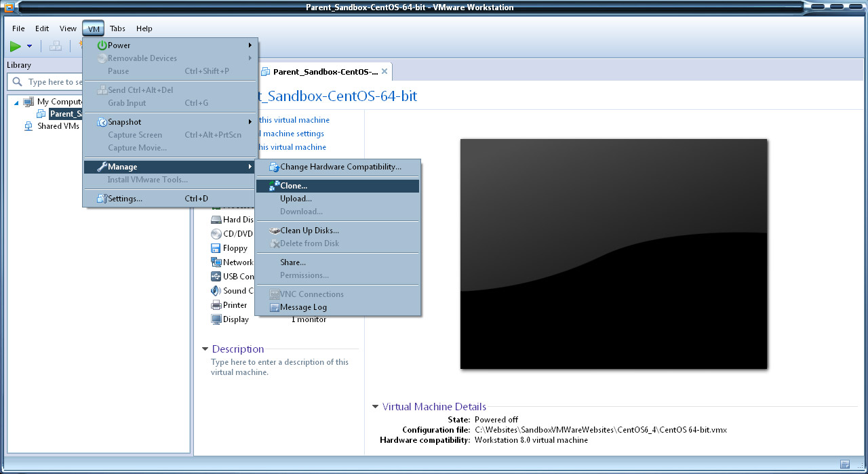Open the dropdown arrow beside the play button
The height and width of the screenshot is (474, 868).
(x=29, y=46)
